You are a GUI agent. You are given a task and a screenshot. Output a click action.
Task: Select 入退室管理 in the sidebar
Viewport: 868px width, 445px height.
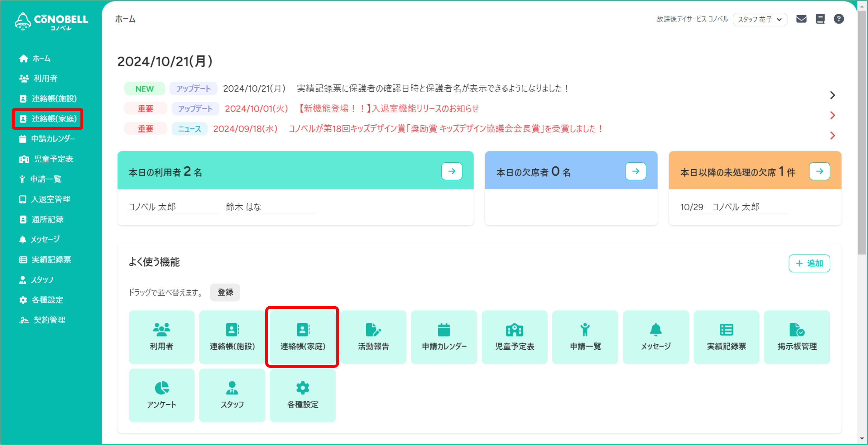click(45, 199)
